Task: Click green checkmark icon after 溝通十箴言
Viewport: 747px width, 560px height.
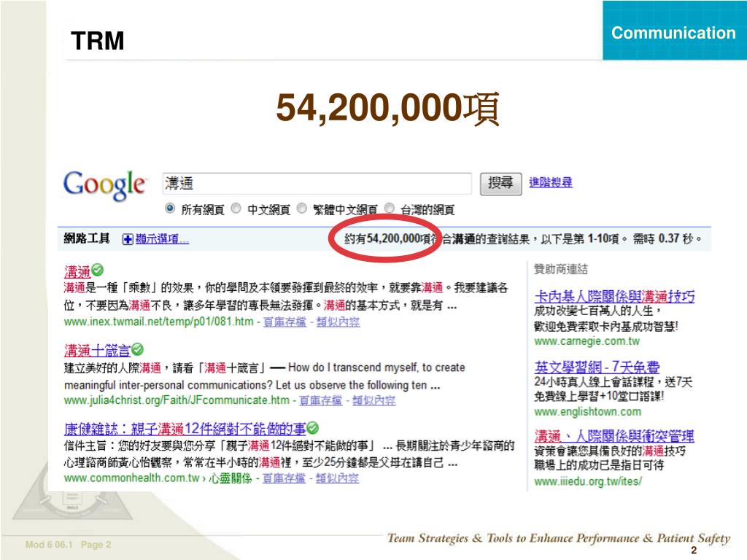Action: pyautogui.click(x=138, y=350)
